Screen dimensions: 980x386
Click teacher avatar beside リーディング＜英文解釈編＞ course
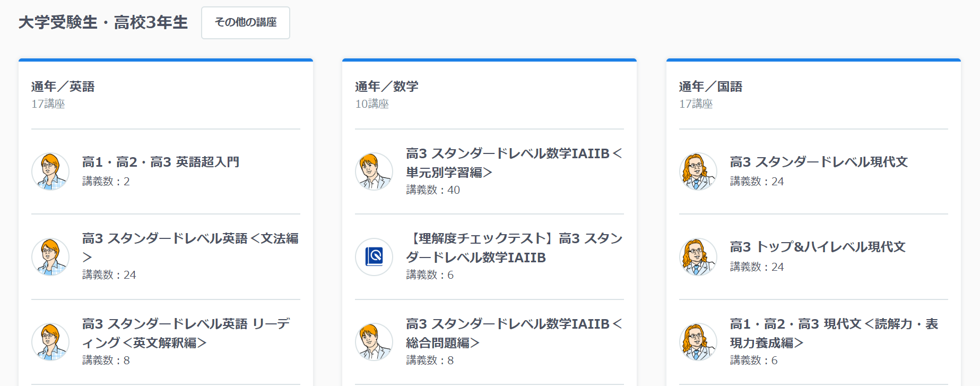coord(50,342)
